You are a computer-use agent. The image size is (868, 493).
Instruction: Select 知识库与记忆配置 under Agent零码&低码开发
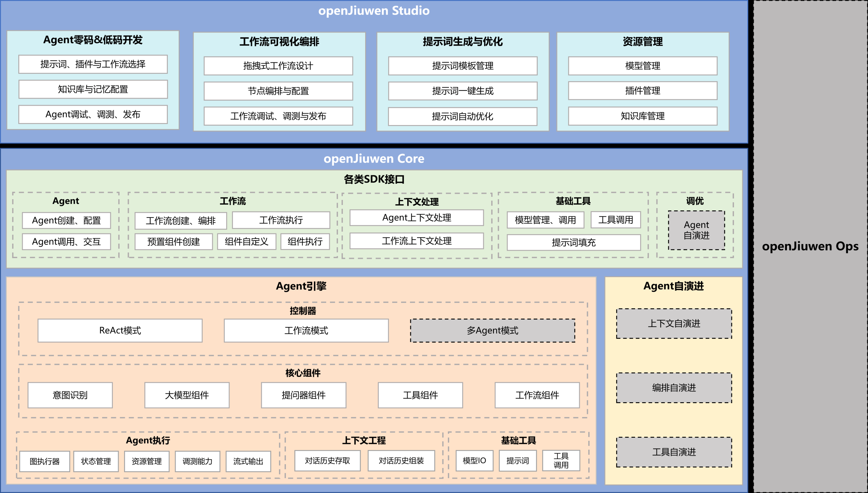(93, 89)
